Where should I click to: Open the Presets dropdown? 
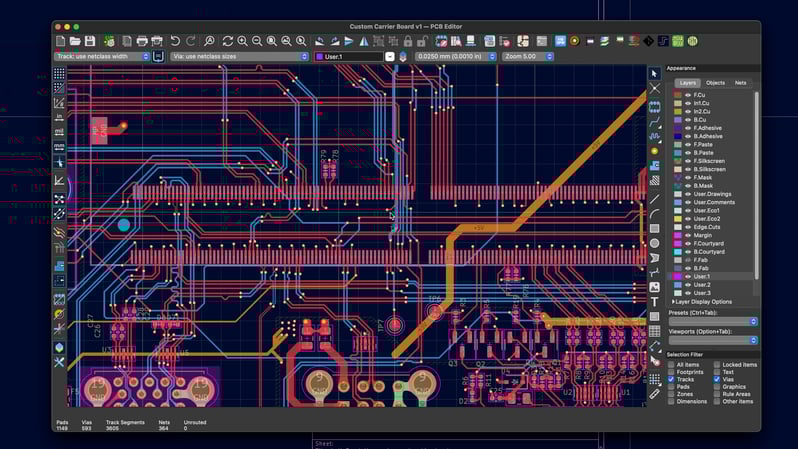[713, 322]
